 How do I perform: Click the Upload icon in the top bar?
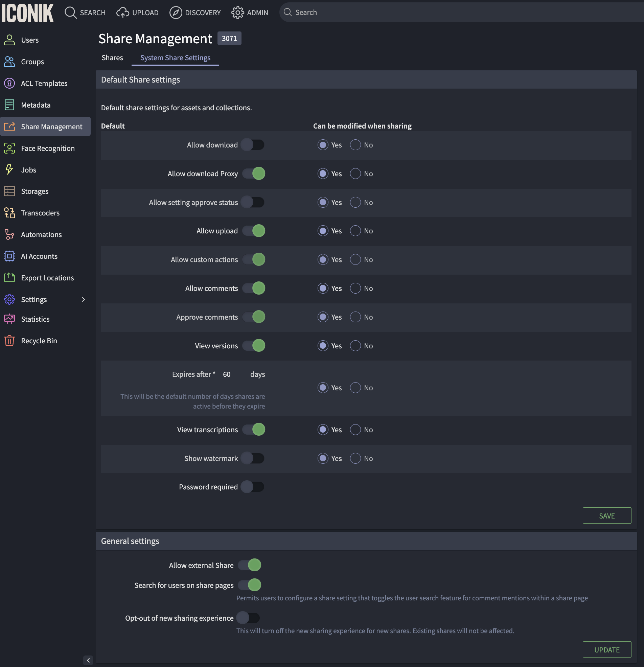pos(122,12)
